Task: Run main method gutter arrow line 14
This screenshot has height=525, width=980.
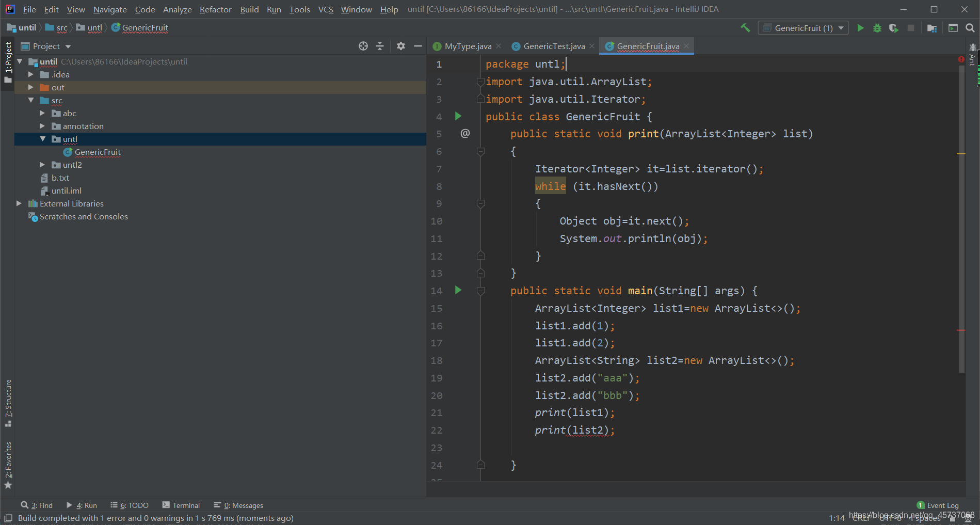Action: pyautogui.click(x=458, y=290)
